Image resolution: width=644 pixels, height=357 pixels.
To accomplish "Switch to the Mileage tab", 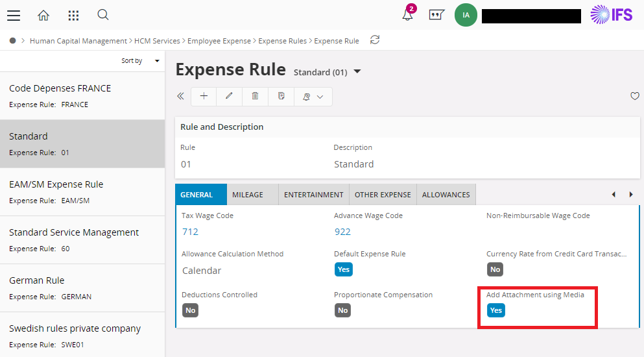I will point(248,195).
